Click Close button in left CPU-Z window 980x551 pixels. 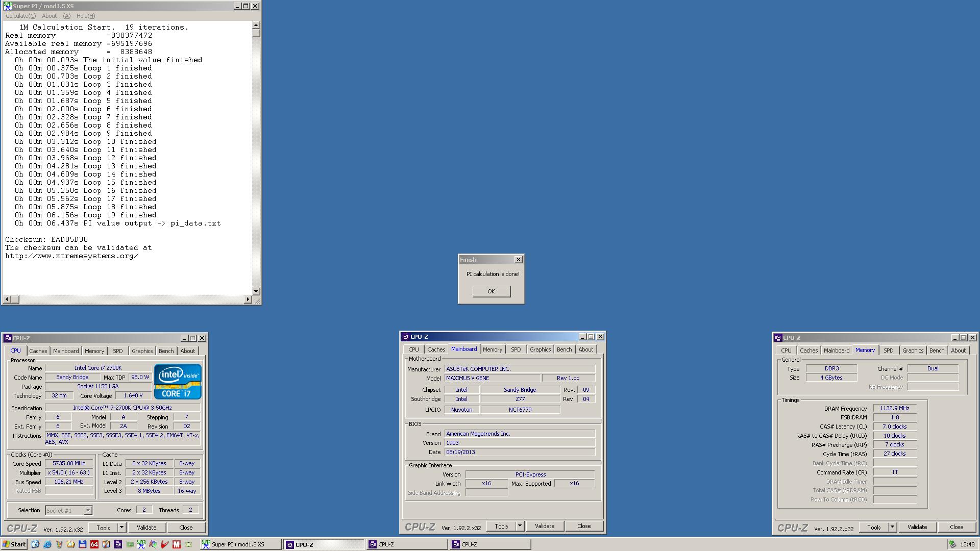coord(186,528)
